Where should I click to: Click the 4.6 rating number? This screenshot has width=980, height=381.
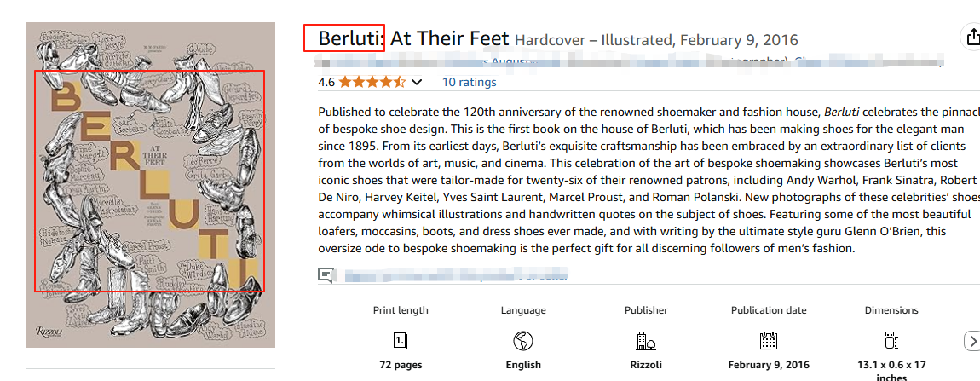click(326, 83)
